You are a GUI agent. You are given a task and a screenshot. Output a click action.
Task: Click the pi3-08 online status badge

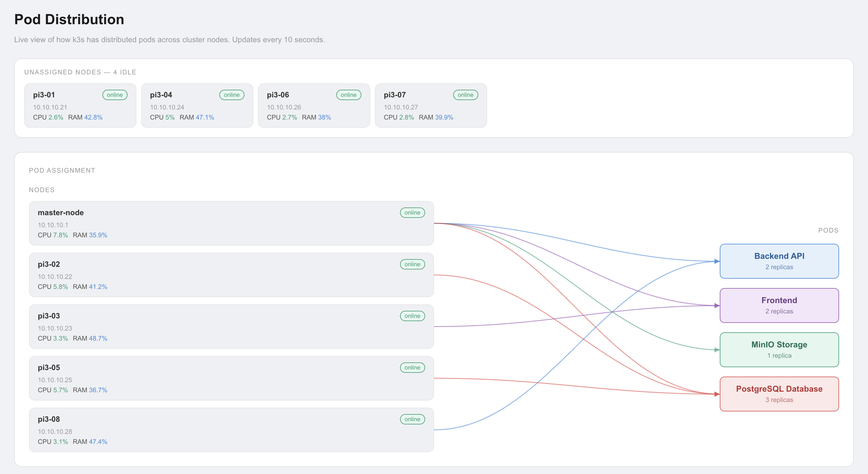coord(412,419)
